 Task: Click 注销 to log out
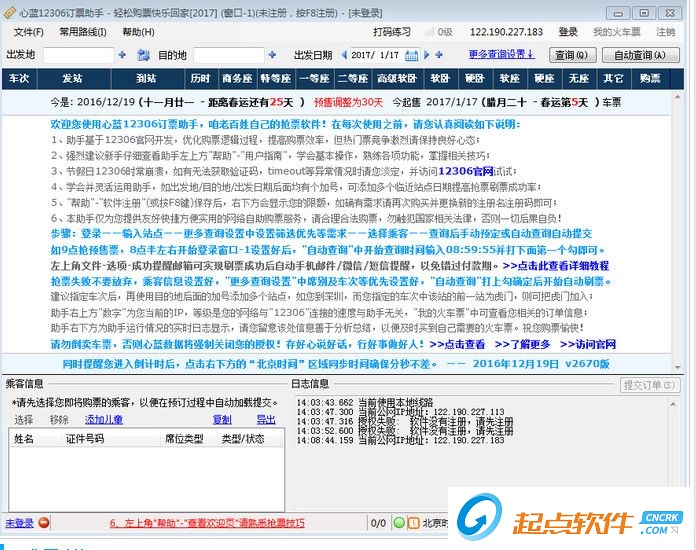click(x=665, y=32)
